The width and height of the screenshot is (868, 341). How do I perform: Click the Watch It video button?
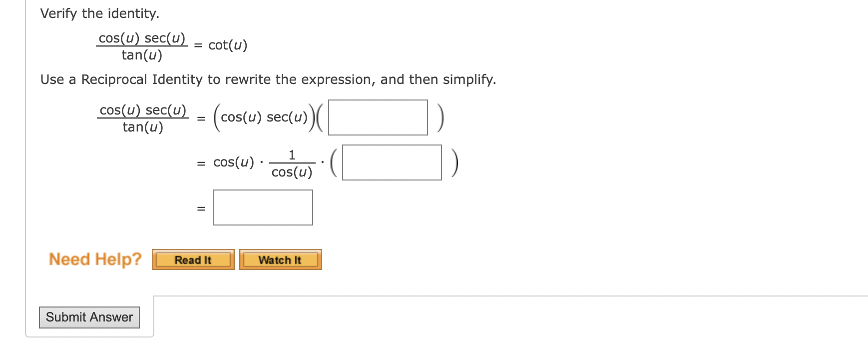click(280, 259)
